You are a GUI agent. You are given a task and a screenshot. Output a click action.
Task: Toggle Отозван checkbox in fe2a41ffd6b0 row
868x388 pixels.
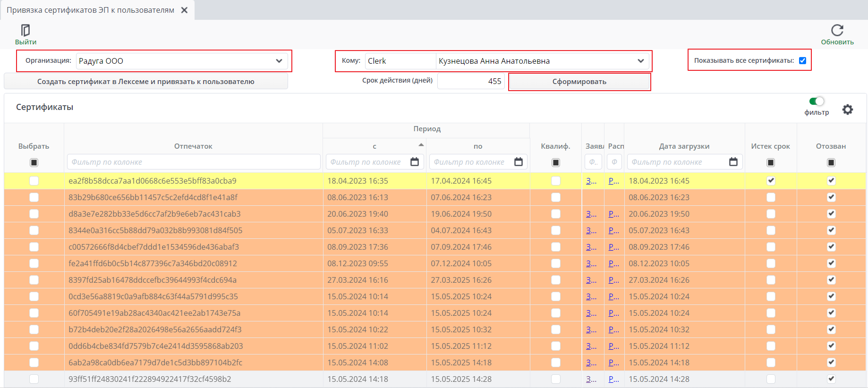[x=831, y=263]
